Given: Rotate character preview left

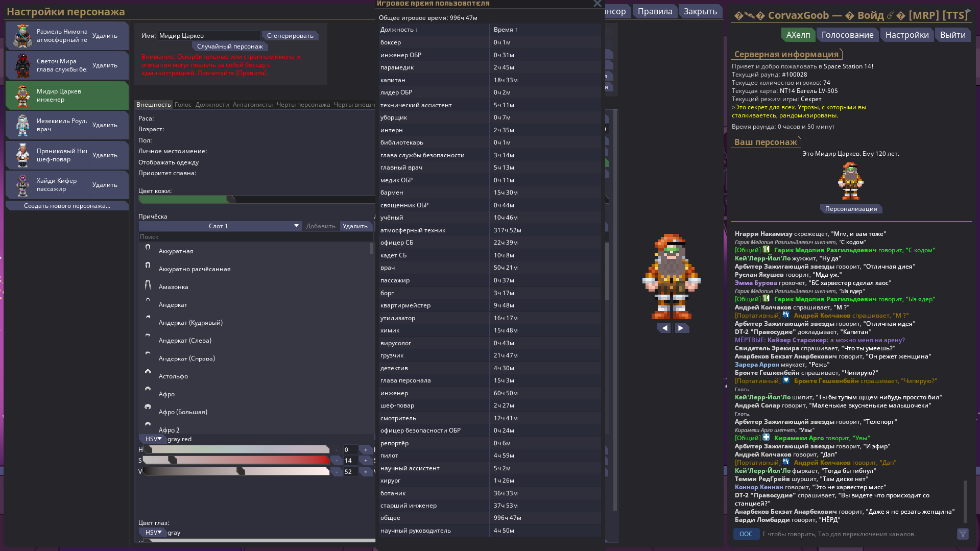Looking at the screenshot, I should (x=664, y=328).
